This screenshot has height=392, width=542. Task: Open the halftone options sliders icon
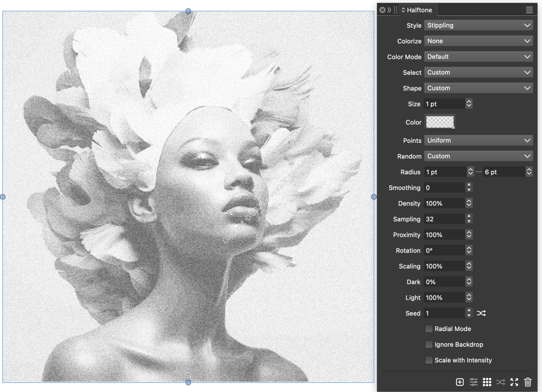tap(474, 382)
